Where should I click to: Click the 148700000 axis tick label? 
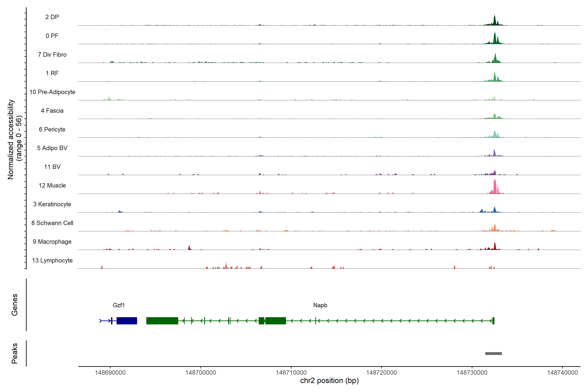201,373
